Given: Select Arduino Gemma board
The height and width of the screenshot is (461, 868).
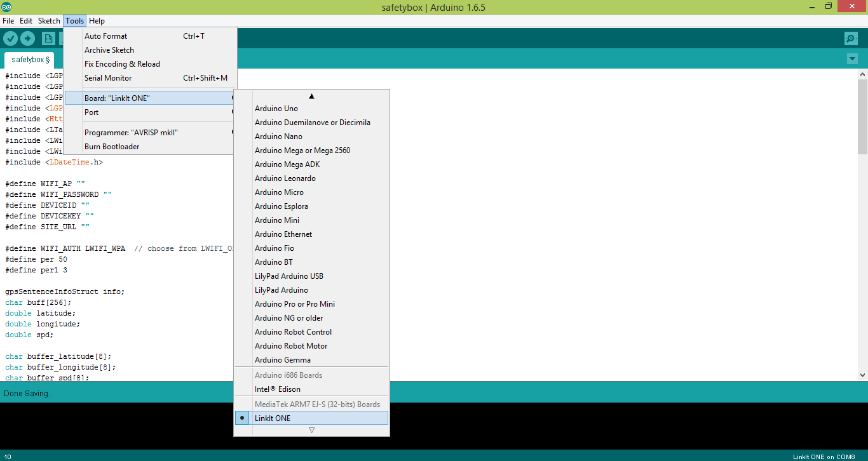Looking at the screenshot, I should [311, 360].
